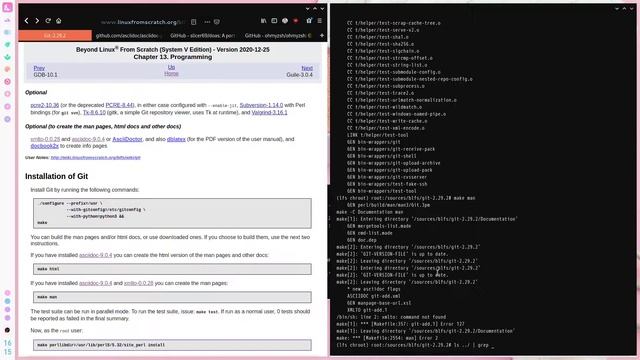Focus the www.linuxfromscratch.org address bar

coord(143,22)
